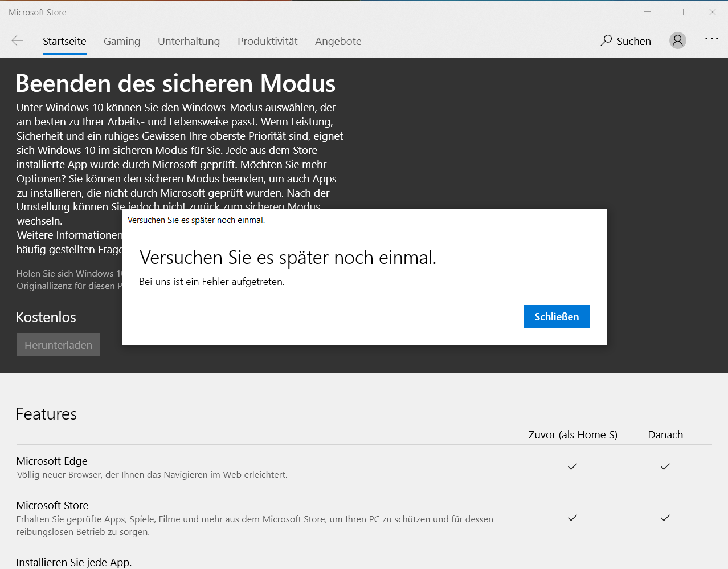
Task: Click the Microsoft Edge Zuvor checkmark
Action: point(572,466)
